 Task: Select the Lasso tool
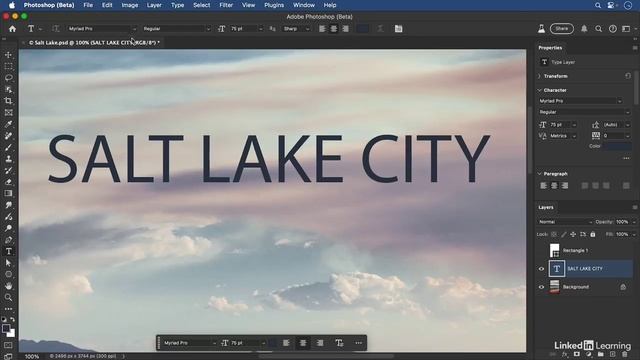(x=8, y=78)
